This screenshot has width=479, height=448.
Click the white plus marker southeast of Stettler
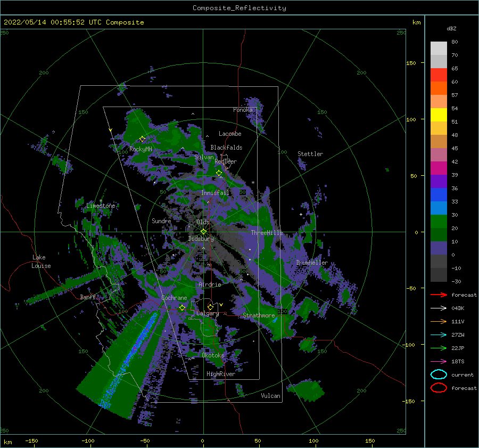301,214
